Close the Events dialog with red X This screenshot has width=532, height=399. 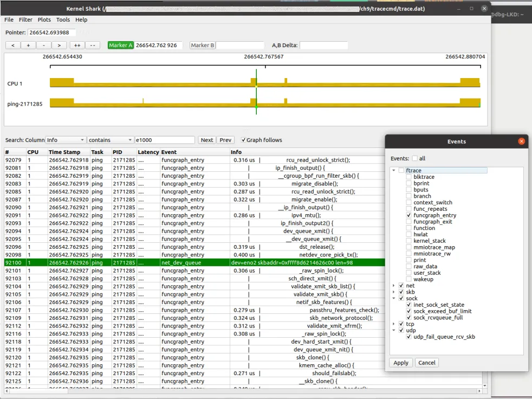522,141
